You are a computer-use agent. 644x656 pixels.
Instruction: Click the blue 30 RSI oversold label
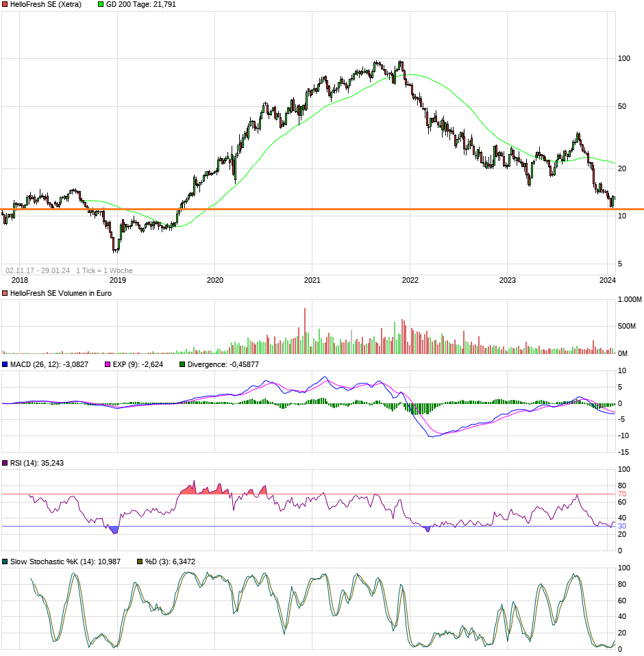click(x=622, y=527)
